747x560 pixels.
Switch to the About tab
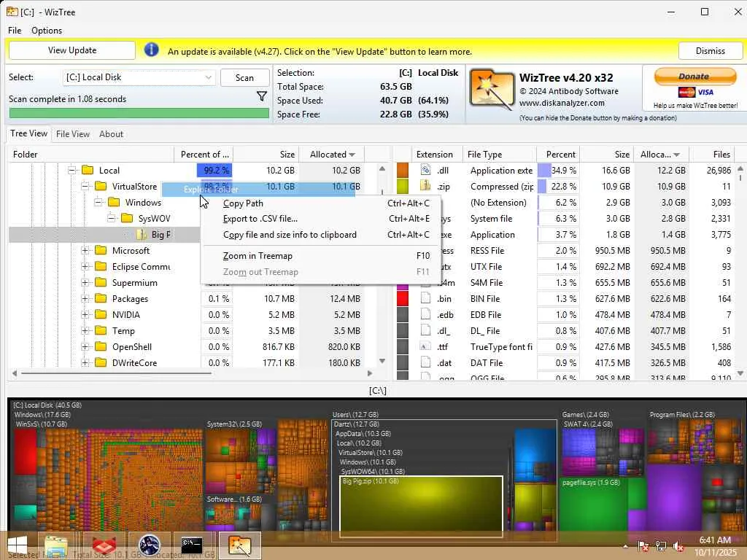pyautogui.click(x=111, y=134)
